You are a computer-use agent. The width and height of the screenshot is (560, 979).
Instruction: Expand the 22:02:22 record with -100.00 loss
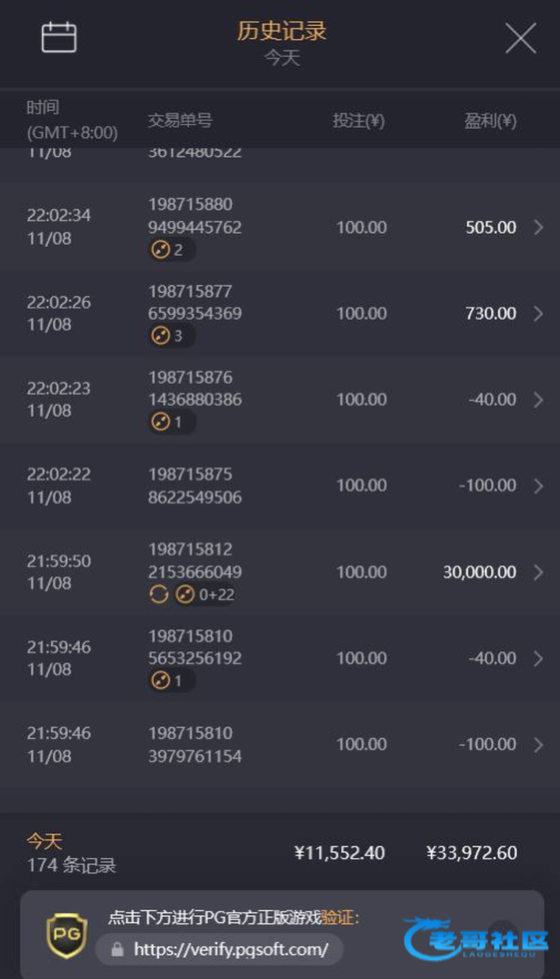tap(538, 486)
